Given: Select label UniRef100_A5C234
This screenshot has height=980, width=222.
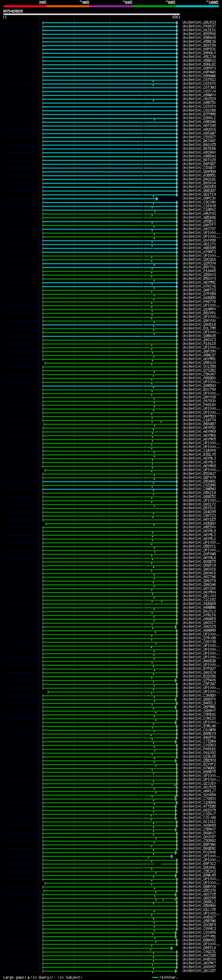Looking at the screenshot, I should point(199,57).
